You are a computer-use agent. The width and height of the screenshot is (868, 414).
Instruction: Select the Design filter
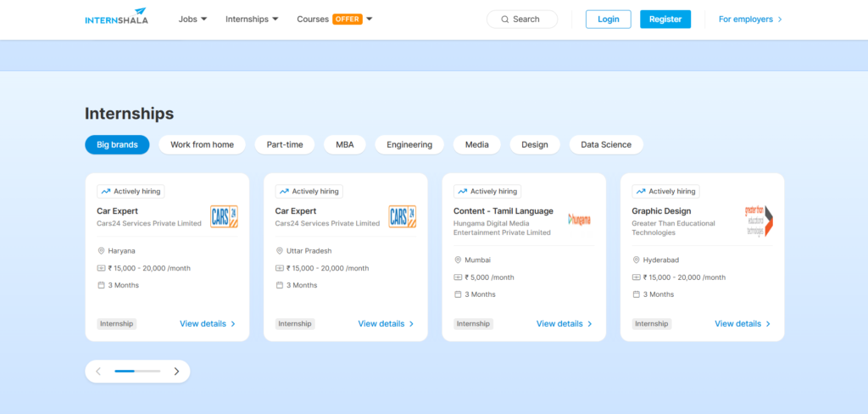(535, 145)
